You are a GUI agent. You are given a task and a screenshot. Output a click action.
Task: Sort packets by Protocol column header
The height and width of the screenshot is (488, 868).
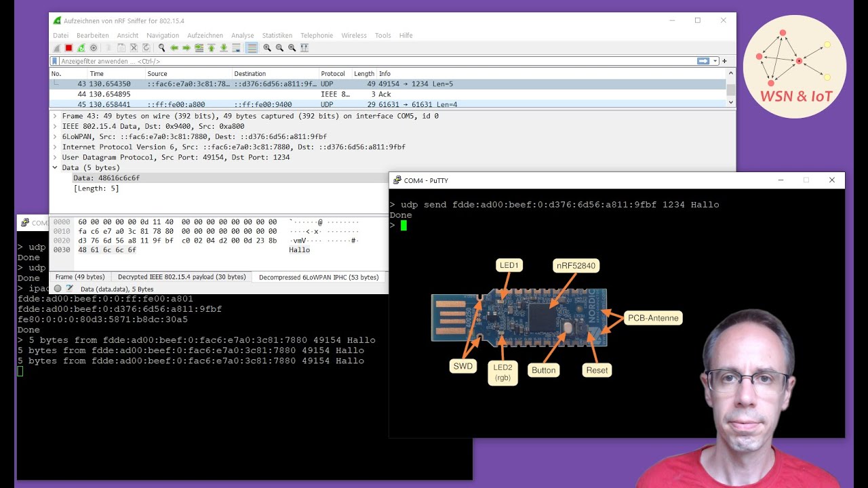click(335, 73)
